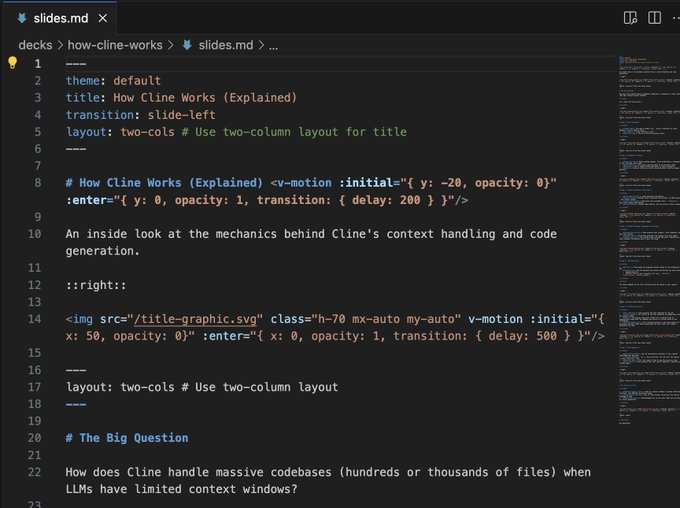Click line number 1 in the gutter
The image size is (680, 508).
(x=38, y=64)
